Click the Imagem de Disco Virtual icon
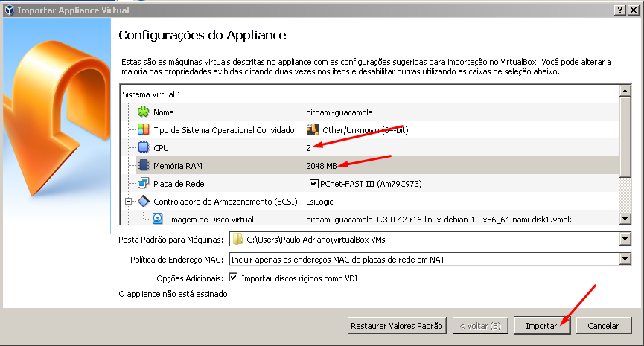This screenshot has height=346, width=644. pyautogui.click(x=158, y=219)
